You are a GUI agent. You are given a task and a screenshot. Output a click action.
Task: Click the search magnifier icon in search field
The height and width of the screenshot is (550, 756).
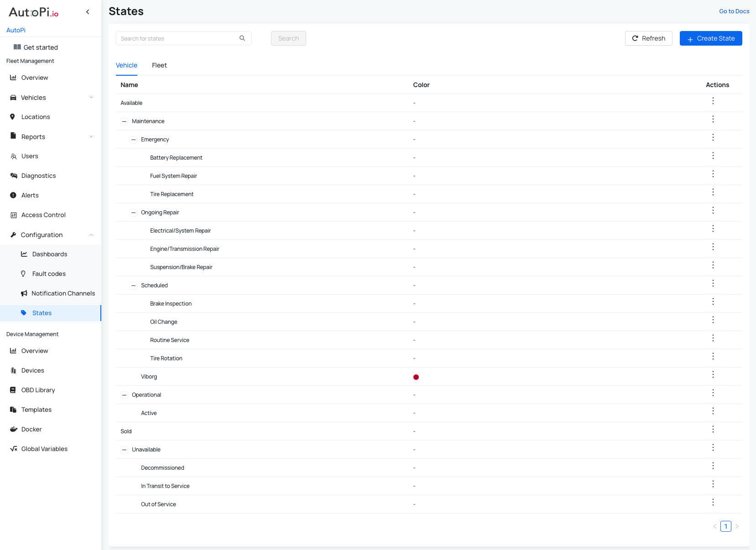(242, 38)
